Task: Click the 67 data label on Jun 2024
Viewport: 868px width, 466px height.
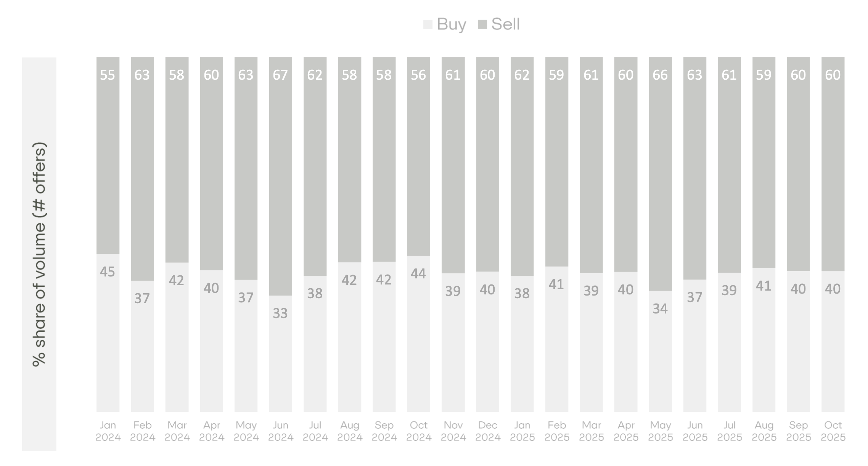Action: coord(280,75)
